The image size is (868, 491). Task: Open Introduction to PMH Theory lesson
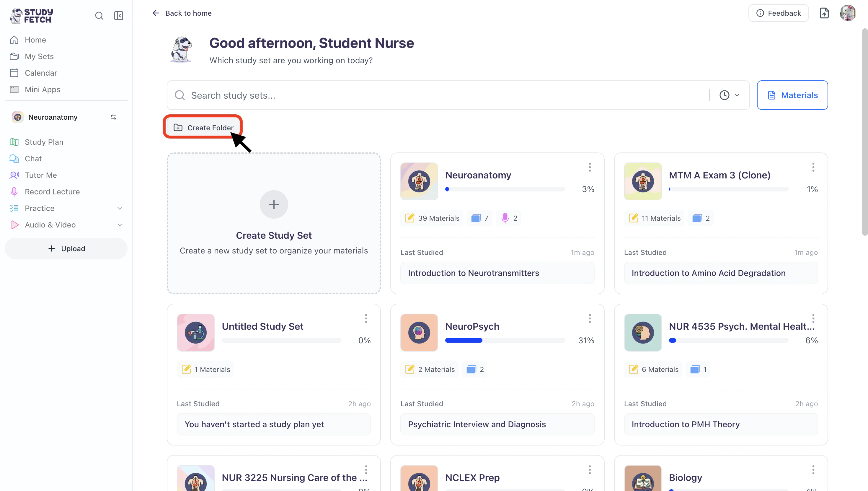[x=721, y=424]
